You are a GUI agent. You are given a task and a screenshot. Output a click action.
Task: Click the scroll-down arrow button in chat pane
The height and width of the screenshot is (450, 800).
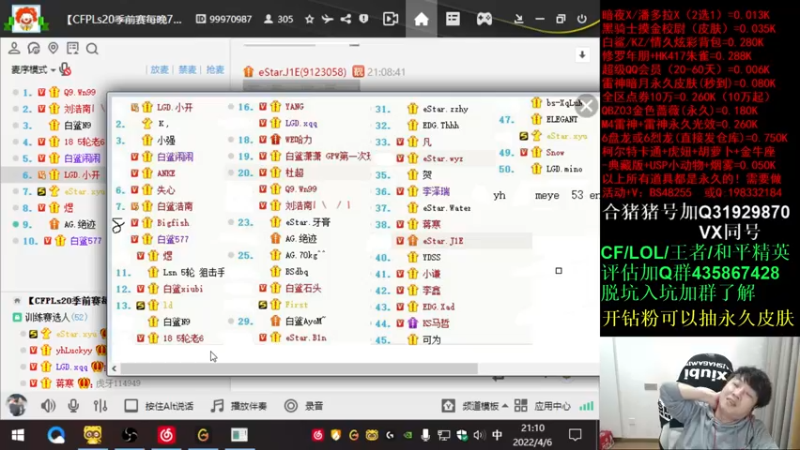pos(582,55)
